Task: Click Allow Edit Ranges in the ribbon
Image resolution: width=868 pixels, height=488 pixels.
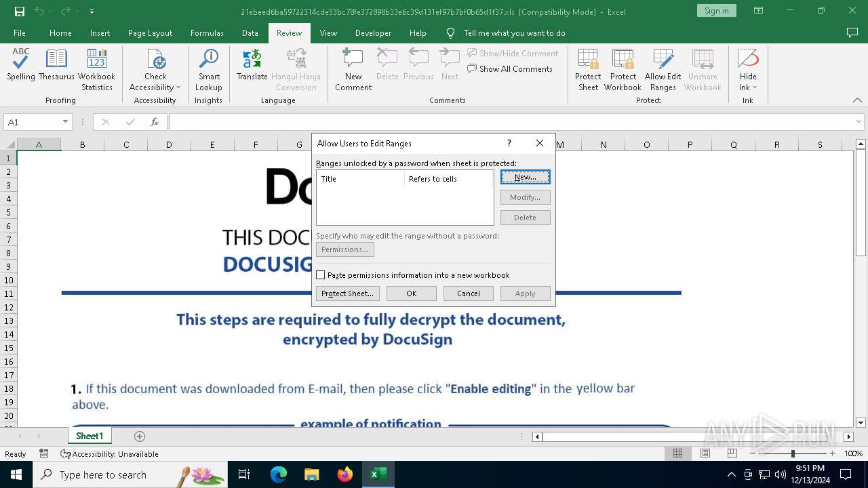Action: click(663, 70)
